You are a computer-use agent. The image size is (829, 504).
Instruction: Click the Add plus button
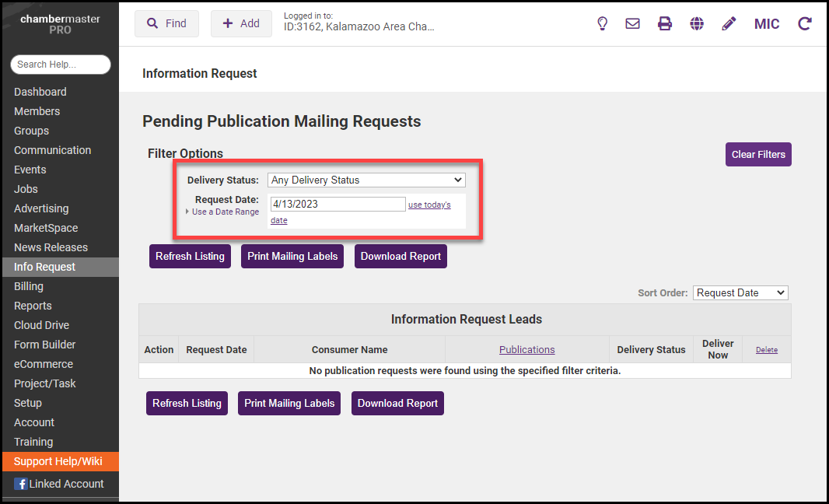[x=241, y=23]
